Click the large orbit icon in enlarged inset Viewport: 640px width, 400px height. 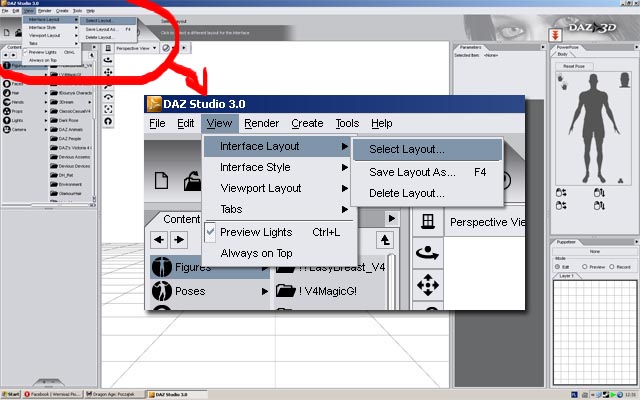(x=428, y=253)
